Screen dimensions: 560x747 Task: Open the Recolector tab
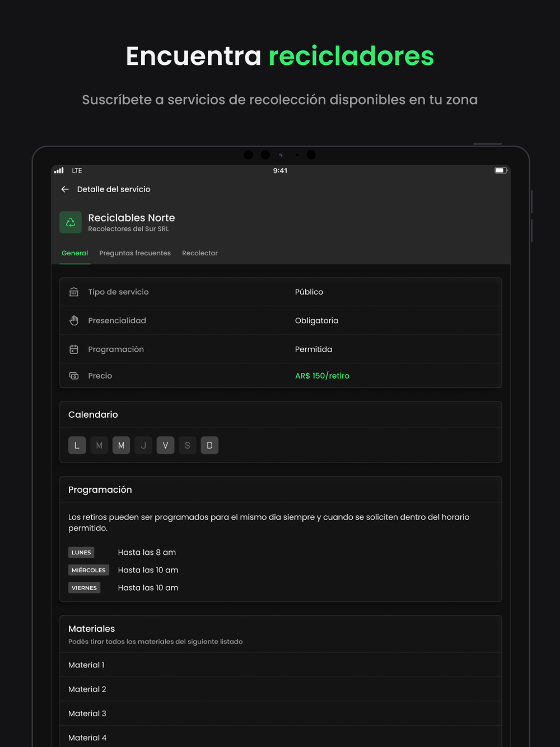pyautogui.click(x=200, y=253)
